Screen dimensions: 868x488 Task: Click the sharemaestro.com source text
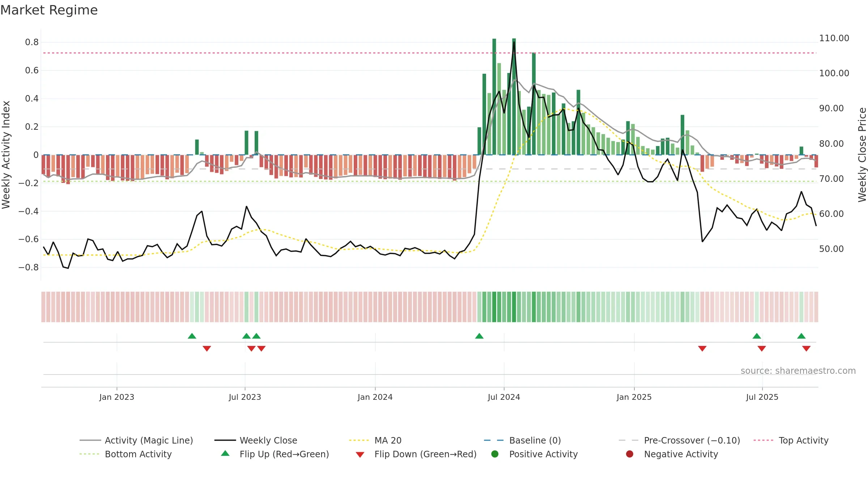click(798, 371)
